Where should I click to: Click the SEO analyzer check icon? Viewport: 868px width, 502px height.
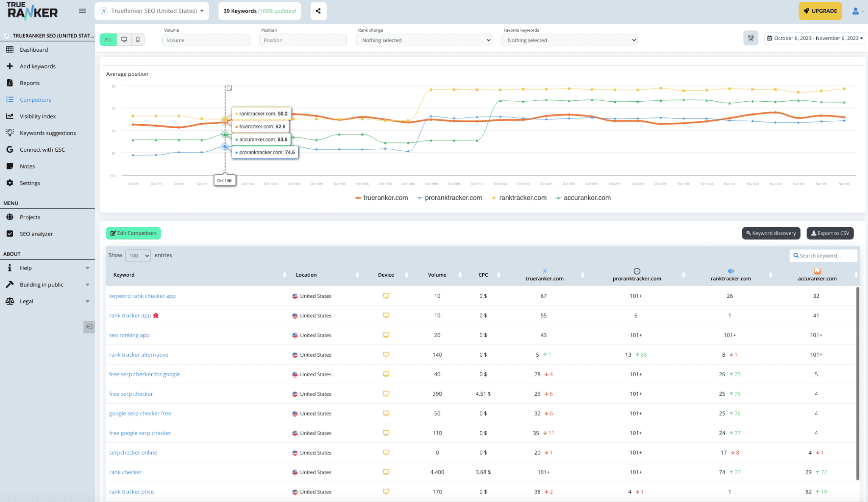pyautogui.click(x=10, y=233)
